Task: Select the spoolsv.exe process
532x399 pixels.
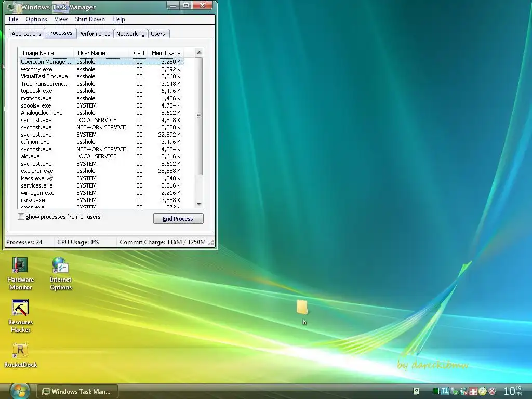Action: [x=102, y=105]
